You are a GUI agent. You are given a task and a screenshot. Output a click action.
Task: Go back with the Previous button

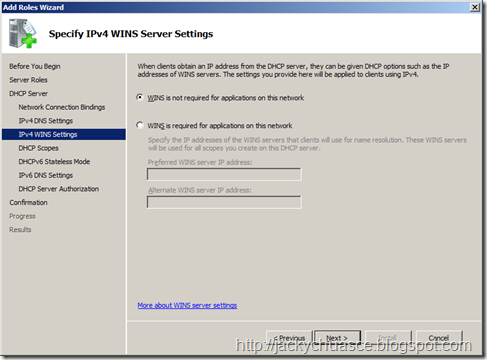(x=289, y=338)
